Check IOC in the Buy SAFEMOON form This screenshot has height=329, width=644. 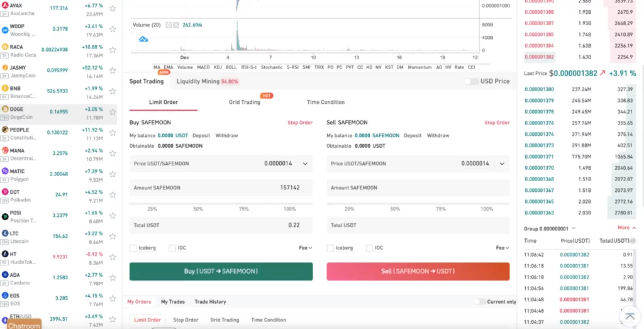(x=172, y=248)
